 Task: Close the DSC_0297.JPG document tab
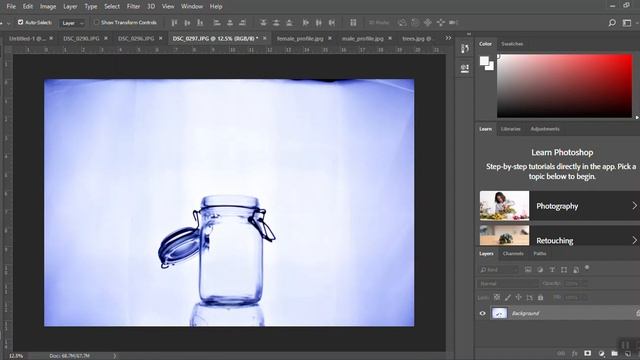click(264, 38)
